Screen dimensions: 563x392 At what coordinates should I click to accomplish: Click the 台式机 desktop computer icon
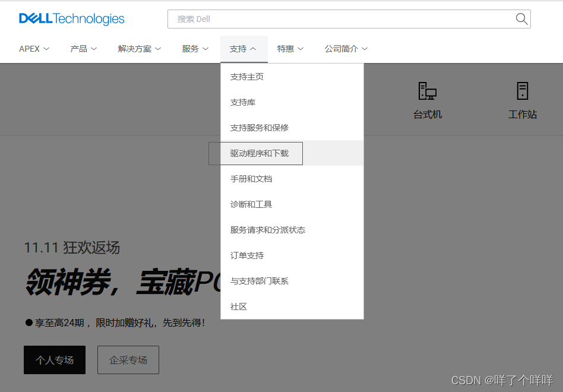(x=427, y=90)
